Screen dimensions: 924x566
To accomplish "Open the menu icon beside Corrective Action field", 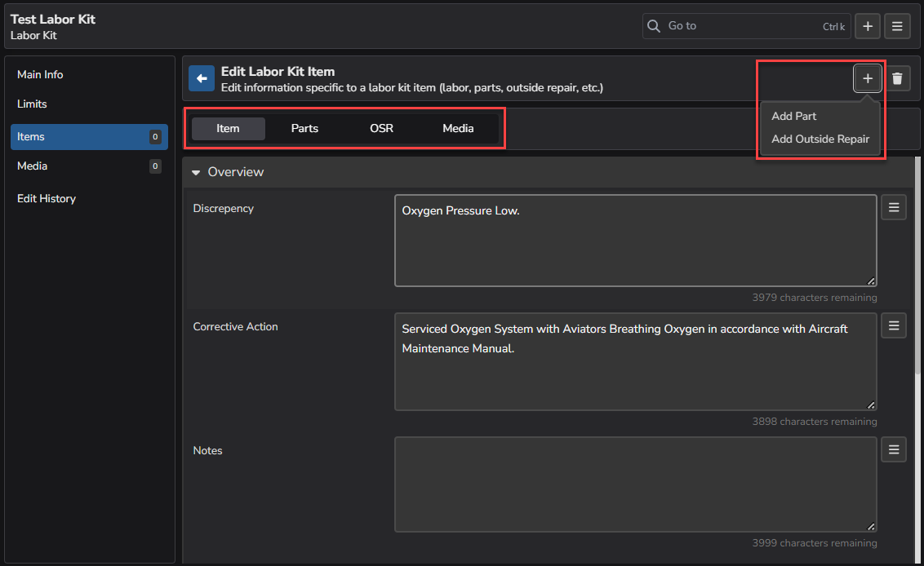I will 894,326.
